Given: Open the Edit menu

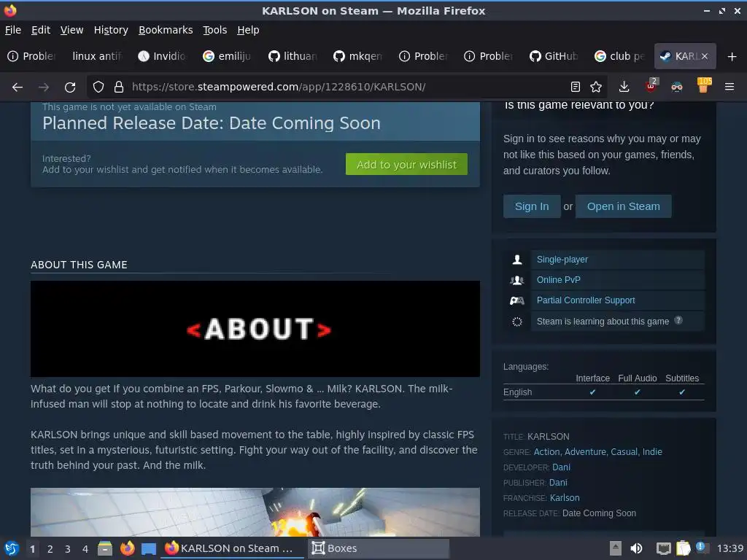Looking at the screenshot, I should tap(41, 30).
